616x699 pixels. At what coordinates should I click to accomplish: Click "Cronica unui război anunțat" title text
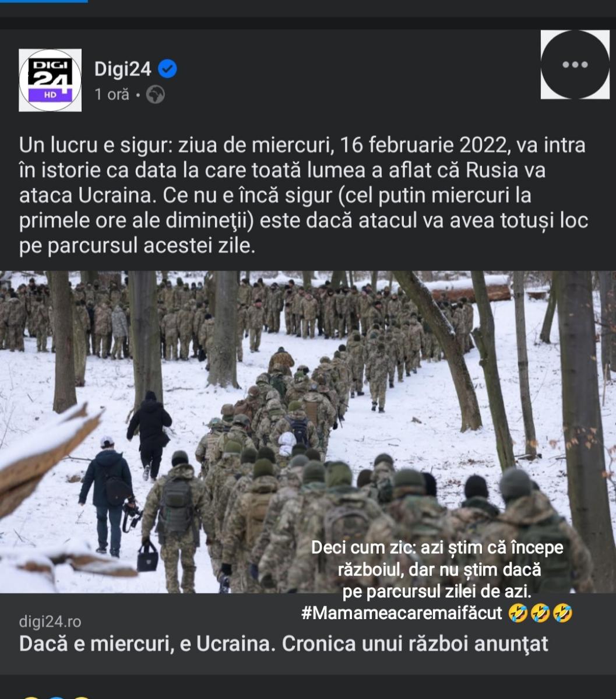[x=415, y=644]
